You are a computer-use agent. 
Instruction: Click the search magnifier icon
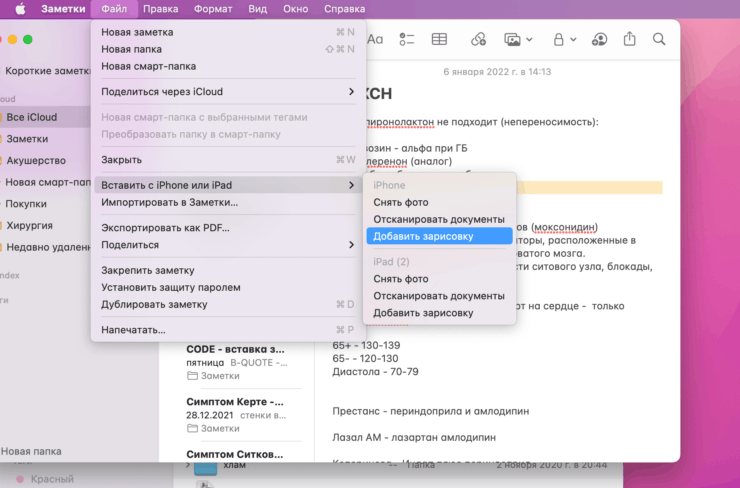click(659, 39)
